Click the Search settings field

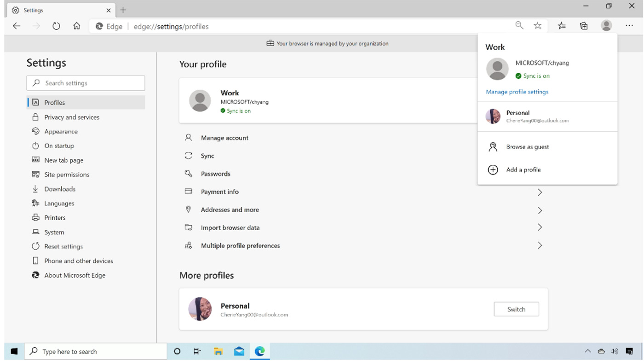tap(86, 83)
